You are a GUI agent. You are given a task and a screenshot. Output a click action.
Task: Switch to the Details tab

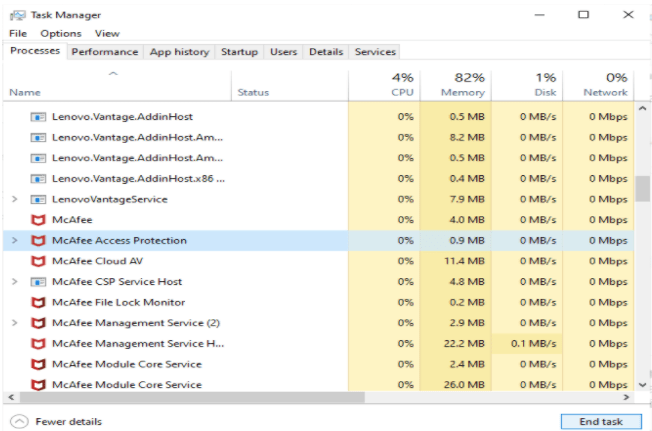(x=326, y=52)
